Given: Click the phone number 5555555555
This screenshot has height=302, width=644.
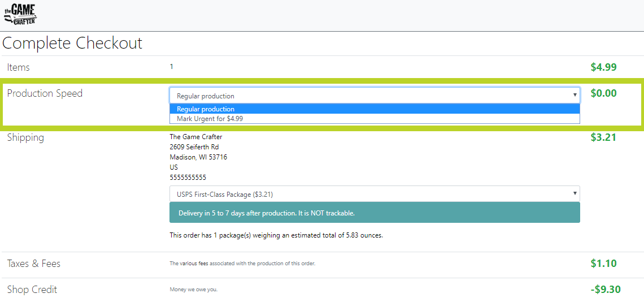Looking at the screenshot, I should [x=188, y=178].
